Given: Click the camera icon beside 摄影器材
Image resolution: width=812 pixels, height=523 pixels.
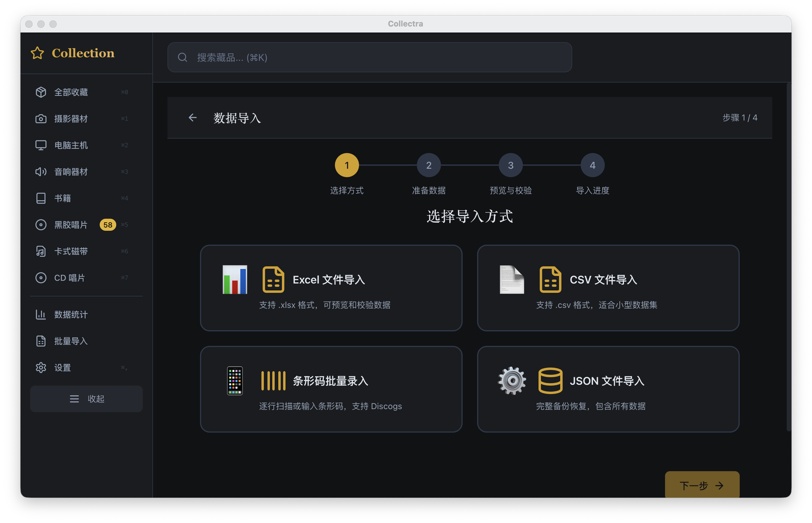Looking at the screenshot, I should click(41, 118).
